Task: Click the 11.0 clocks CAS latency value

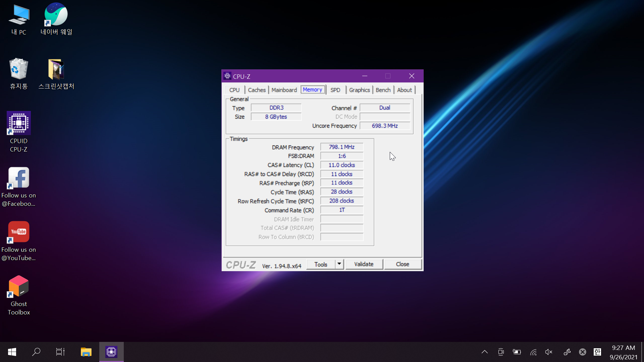Action: tap(342, 165)
